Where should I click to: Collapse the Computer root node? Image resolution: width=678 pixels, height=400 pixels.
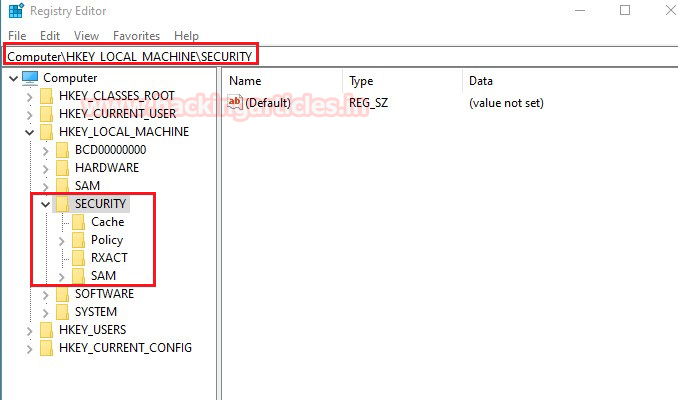[x=13, y=78]
